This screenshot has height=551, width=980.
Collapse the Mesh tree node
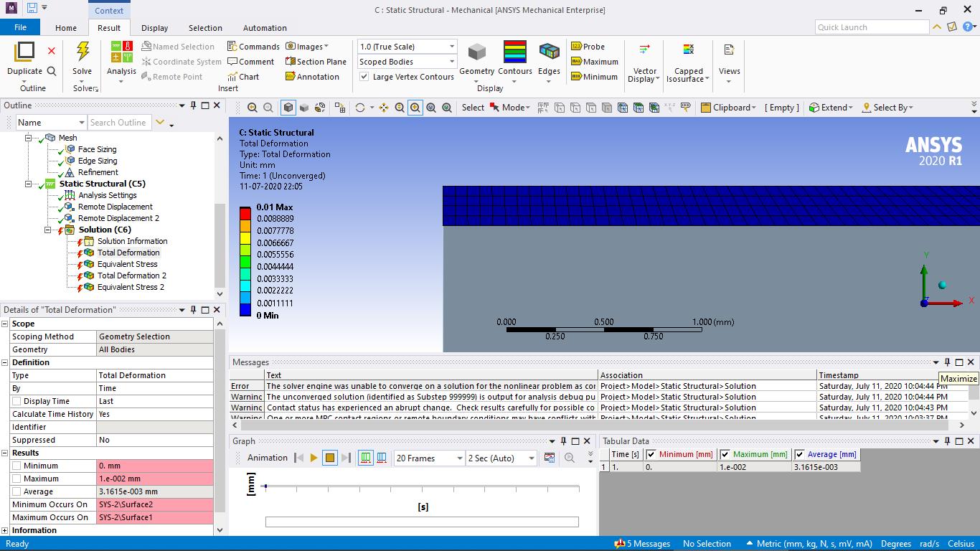(x=29, y=138)
